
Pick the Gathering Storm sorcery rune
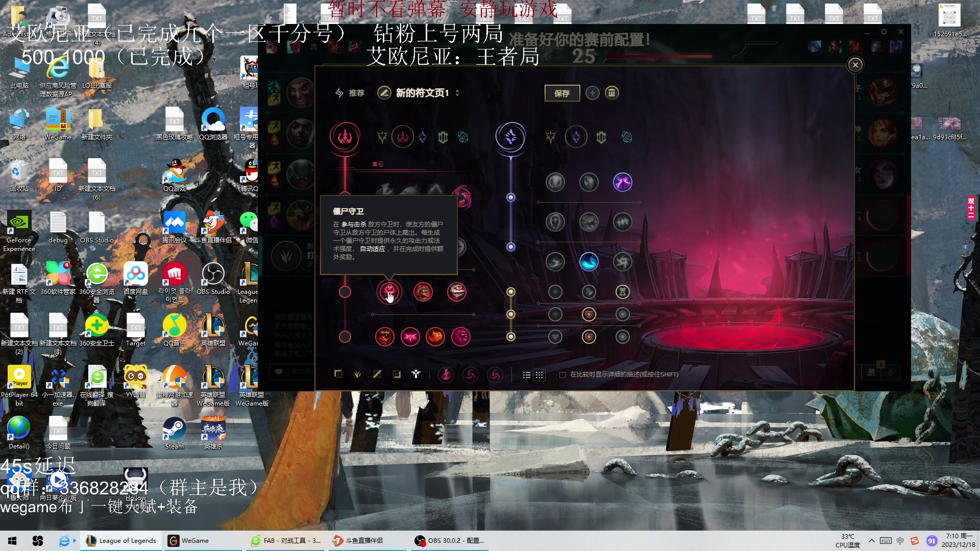point(623,262)
